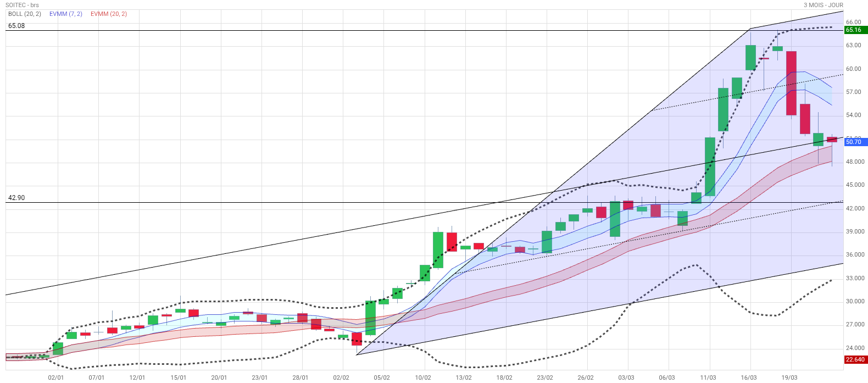Click the 18/02 date on time axis

[504, 378]
